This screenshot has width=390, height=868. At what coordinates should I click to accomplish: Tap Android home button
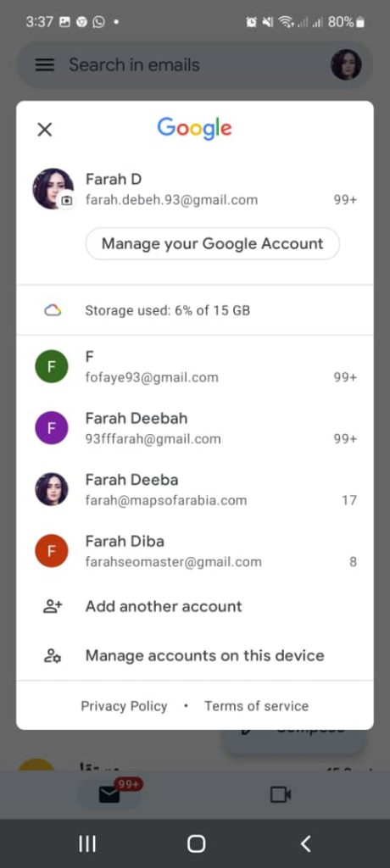click(196, 843)
